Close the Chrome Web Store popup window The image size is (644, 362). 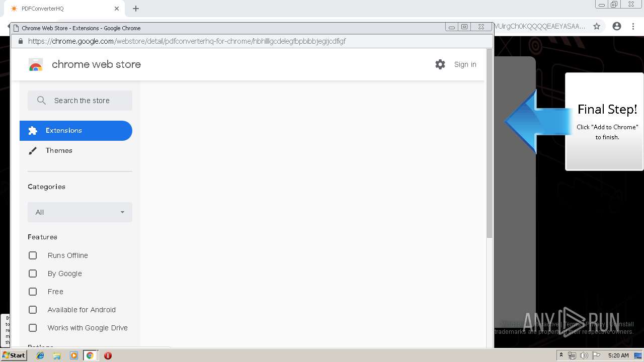coord(481,27)
